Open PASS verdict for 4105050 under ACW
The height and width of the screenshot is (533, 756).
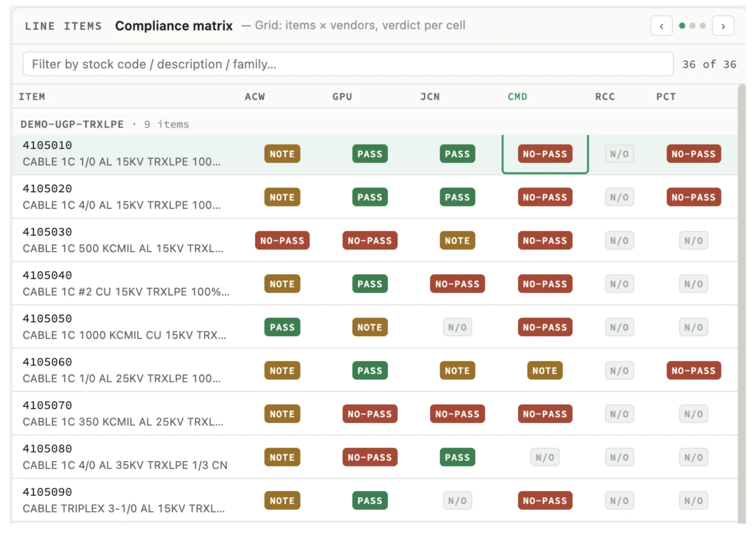[x=282, y=327]
